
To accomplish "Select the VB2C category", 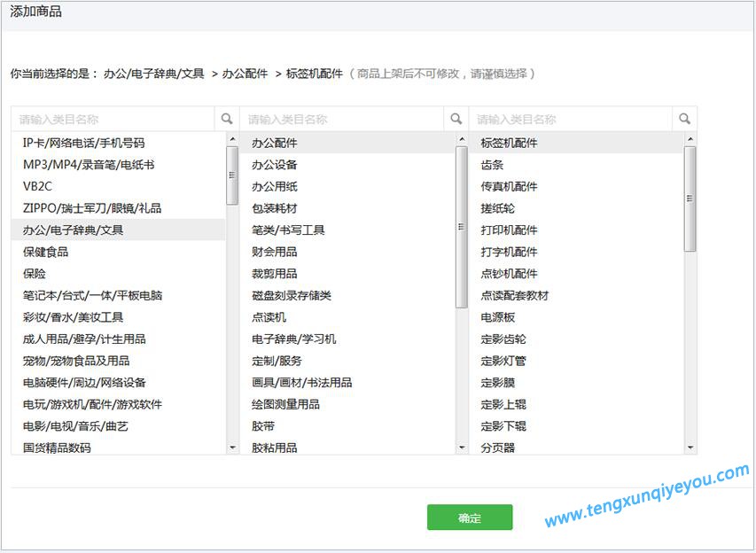I will (x=119, y=186).
